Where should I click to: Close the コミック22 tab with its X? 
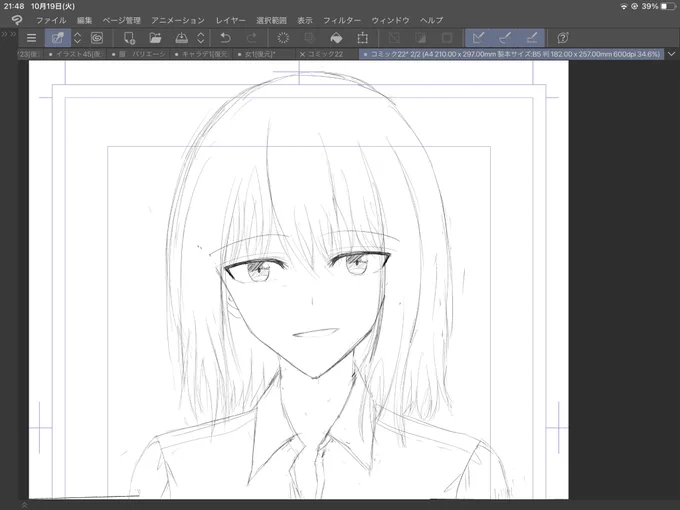[302, 54]
